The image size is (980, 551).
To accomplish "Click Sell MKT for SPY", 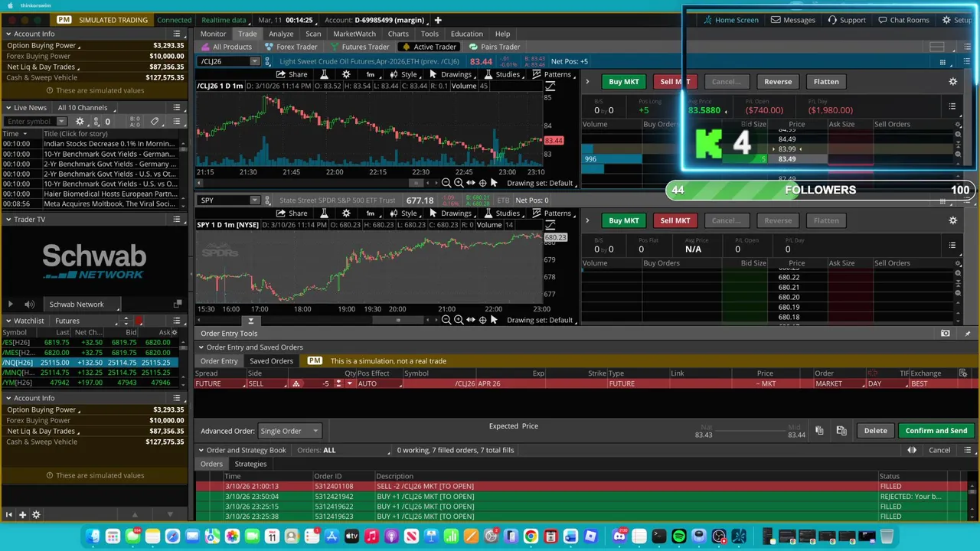I will coord(675,221).
